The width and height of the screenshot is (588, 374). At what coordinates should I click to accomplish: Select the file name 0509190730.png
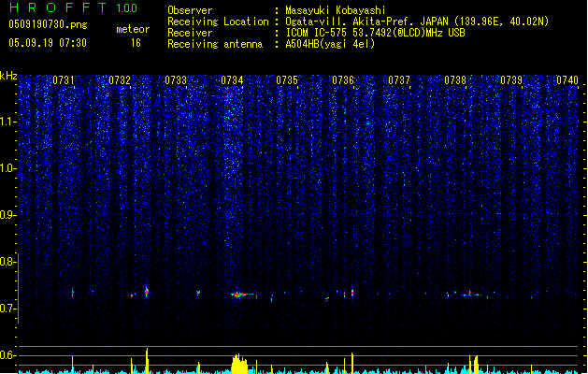48,24
